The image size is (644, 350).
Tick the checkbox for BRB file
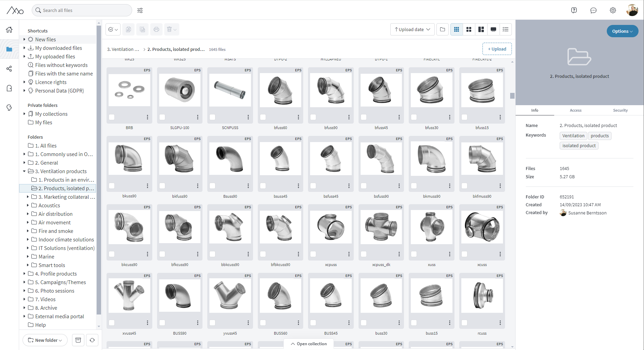point(112,117)
